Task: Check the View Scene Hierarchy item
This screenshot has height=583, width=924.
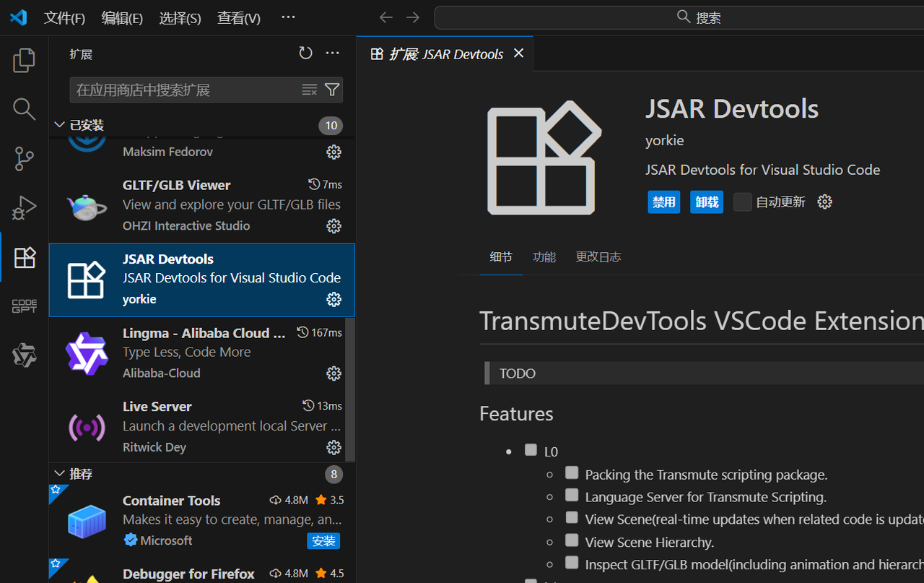Action: 572,540
